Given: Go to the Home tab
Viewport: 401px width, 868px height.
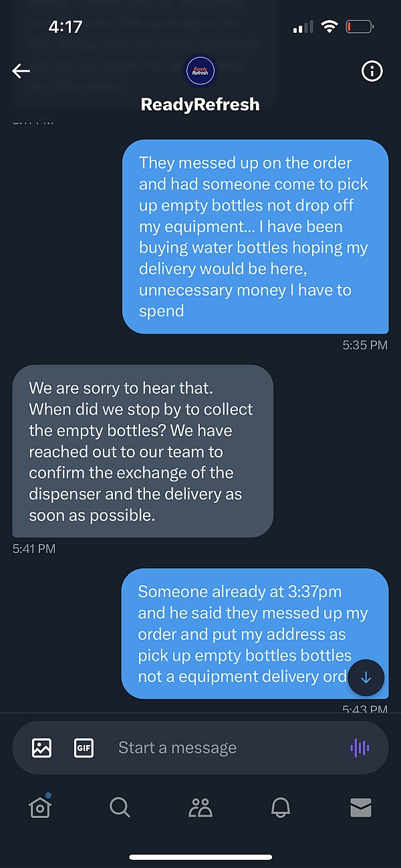Looking at the screenshot, I should (40, 808).
